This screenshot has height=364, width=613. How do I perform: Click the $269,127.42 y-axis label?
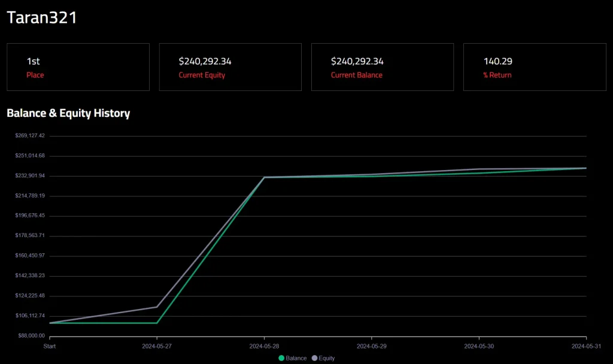pyautogui.click(x=30, y=136)
